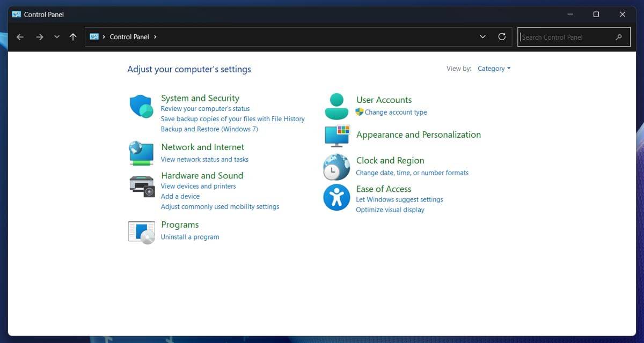
Task: Open the recent locations chevron
Action: point(57,37)
